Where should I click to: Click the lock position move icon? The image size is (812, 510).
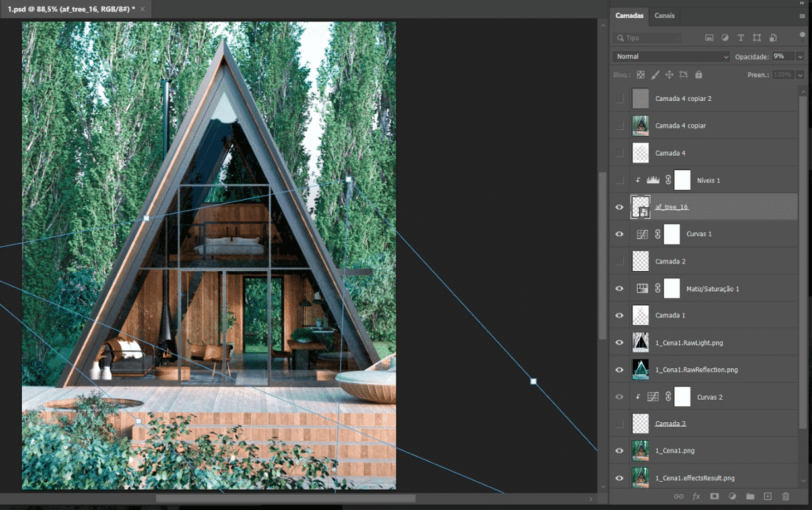pyautogui.click(x=670, y=75)
